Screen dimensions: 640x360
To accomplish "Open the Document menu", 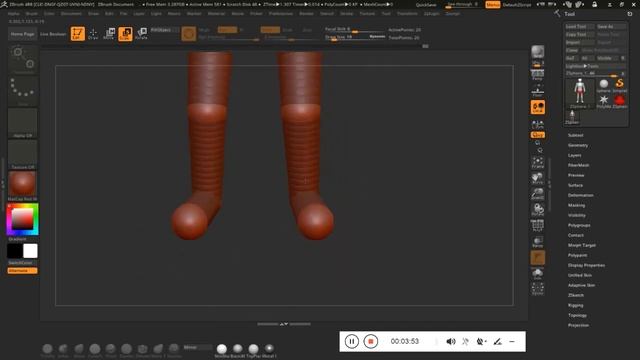I will tap(71, 13).
